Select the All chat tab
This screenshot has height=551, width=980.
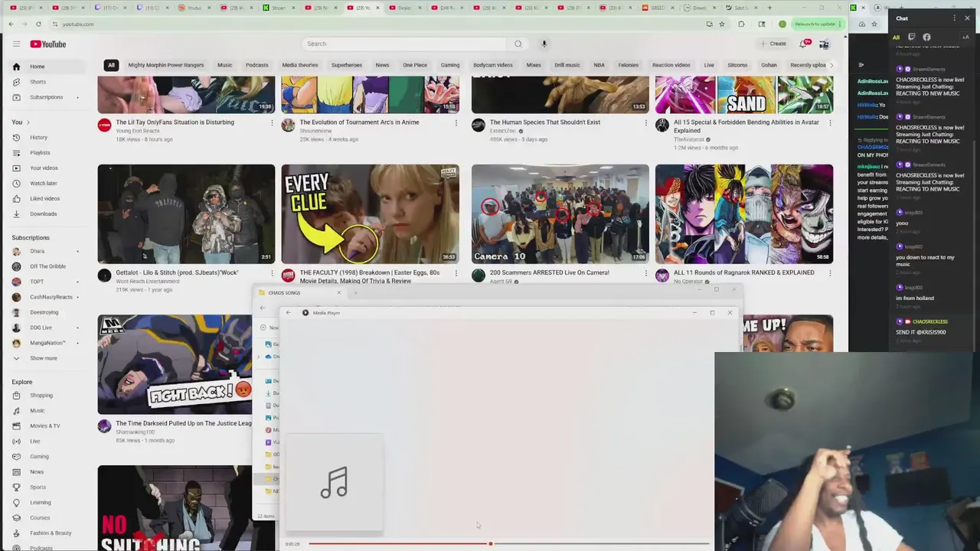point(896,37)
